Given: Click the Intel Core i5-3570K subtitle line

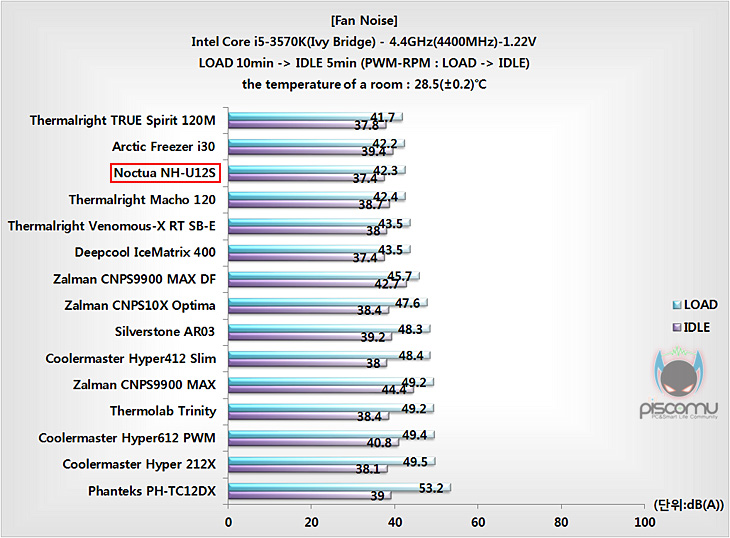Looking at the screenshot, I should tap(364, 42).
